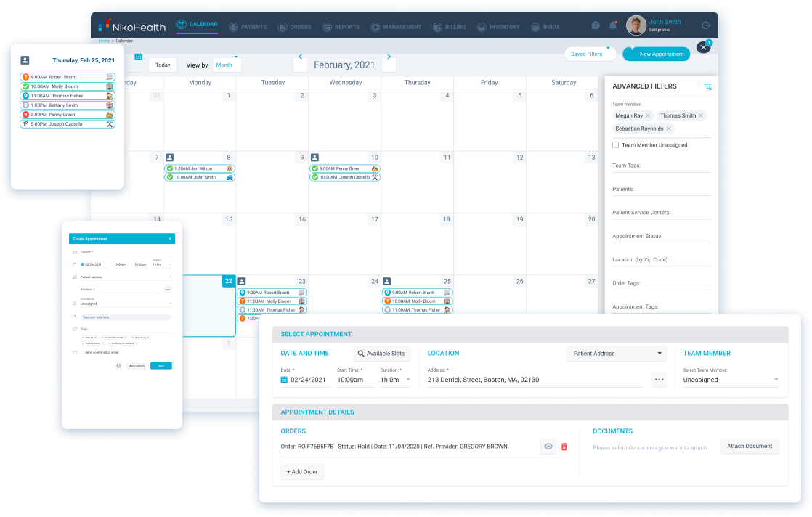This screenshot has width=812, height=517.
Task: Open 3:00PM Penny Green in Thursday card
Action: point(68,115)
